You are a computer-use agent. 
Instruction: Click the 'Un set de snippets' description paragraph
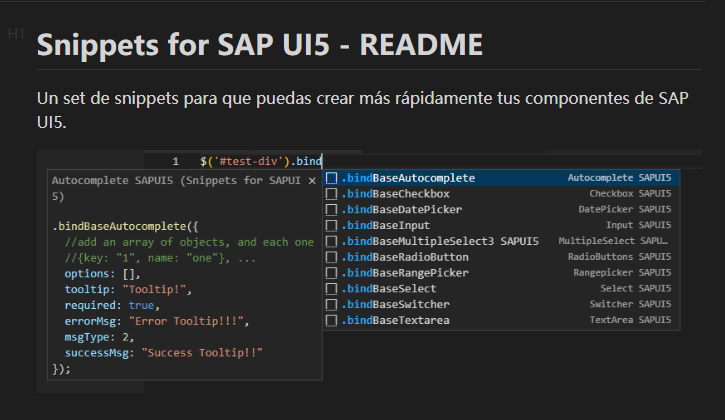(x=362, y=110)
